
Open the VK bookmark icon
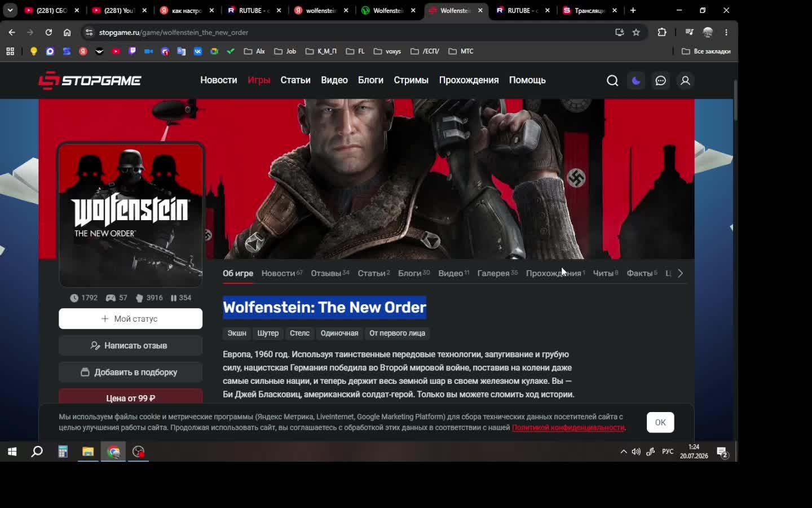pyautogui.click(x=198, y=51)
